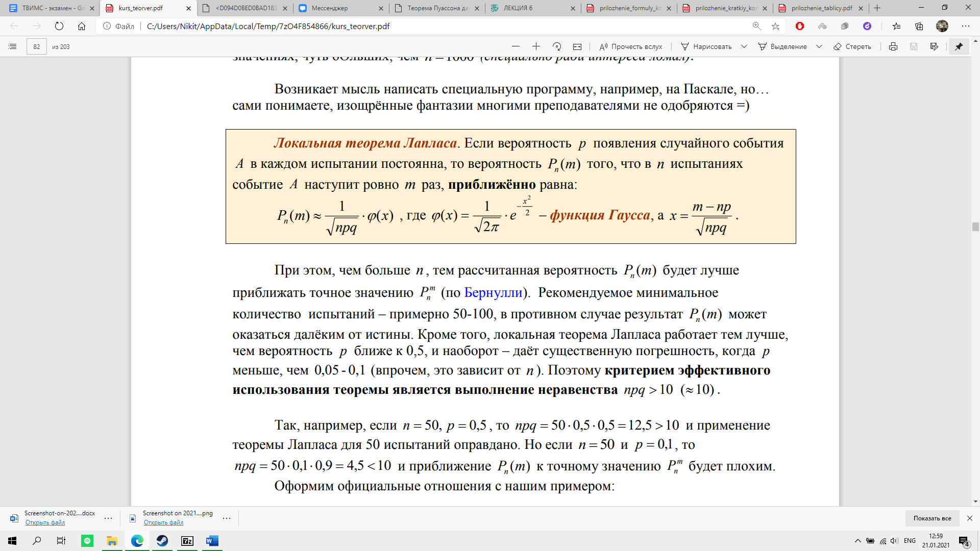Open the browser home page
Screen dimensions: 980x551
(82, 26)
